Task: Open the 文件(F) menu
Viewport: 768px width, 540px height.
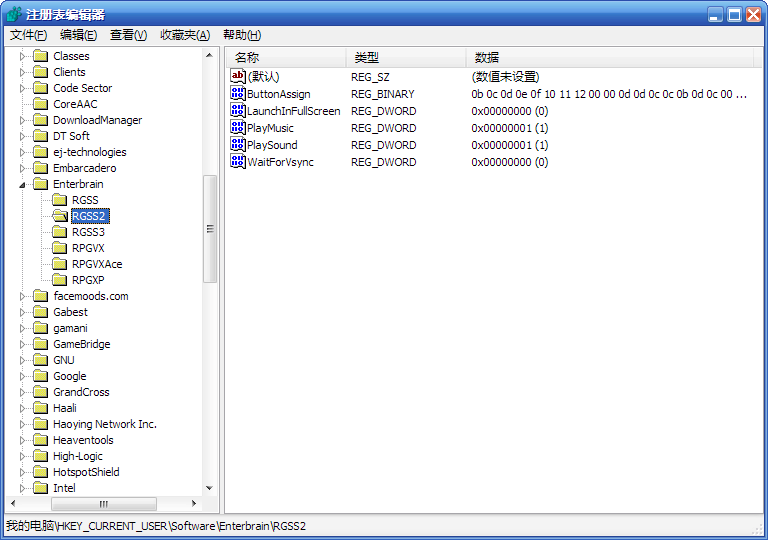Action: 28,35
